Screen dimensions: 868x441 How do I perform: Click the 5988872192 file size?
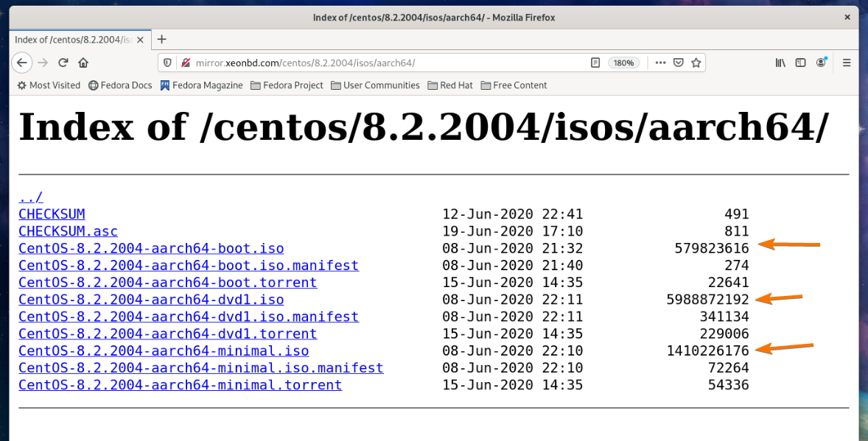(x=707, y=300)
